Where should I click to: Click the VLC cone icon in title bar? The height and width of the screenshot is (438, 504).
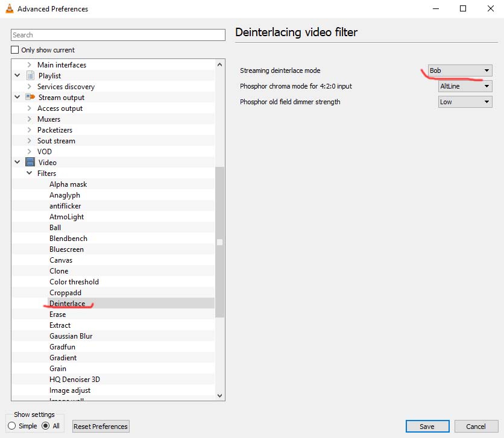(x=10, y=8)
